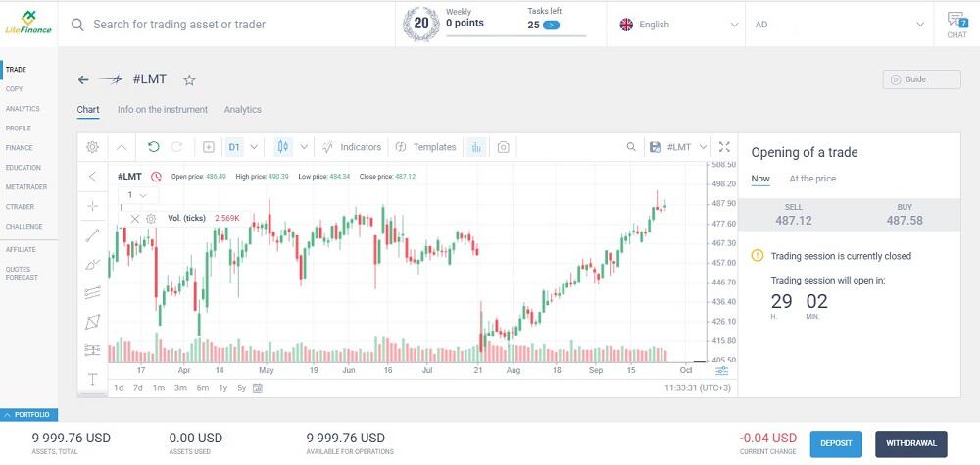Open price scale settings sliders icon

722,371
